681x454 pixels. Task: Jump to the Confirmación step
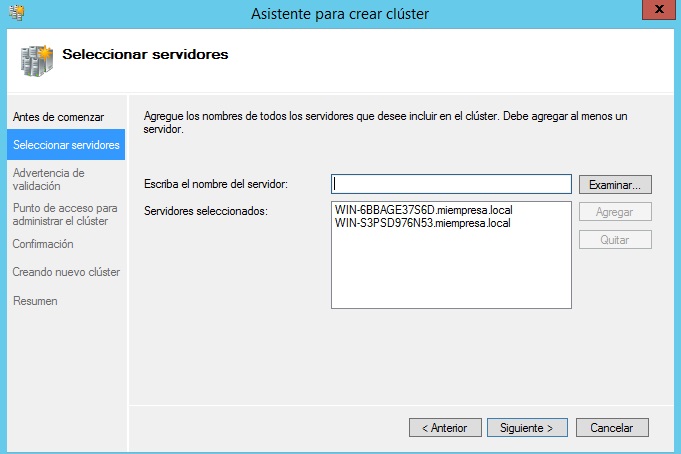tap(43, 243)
